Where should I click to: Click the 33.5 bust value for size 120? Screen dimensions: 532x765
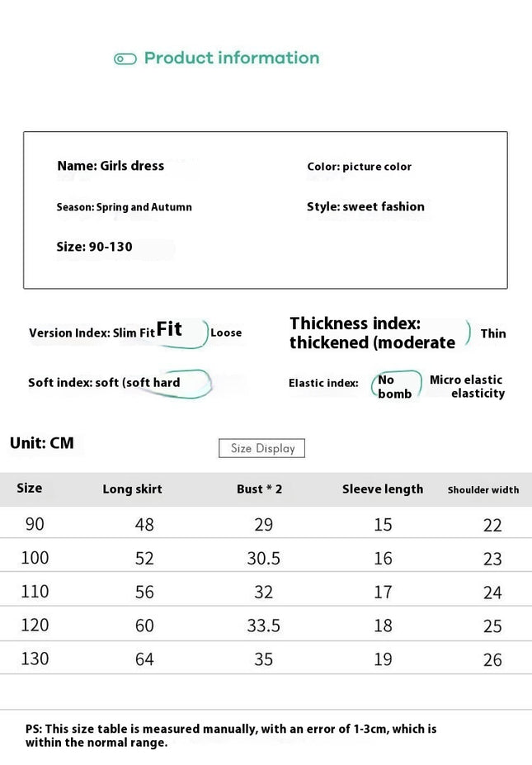pos(263,626)
